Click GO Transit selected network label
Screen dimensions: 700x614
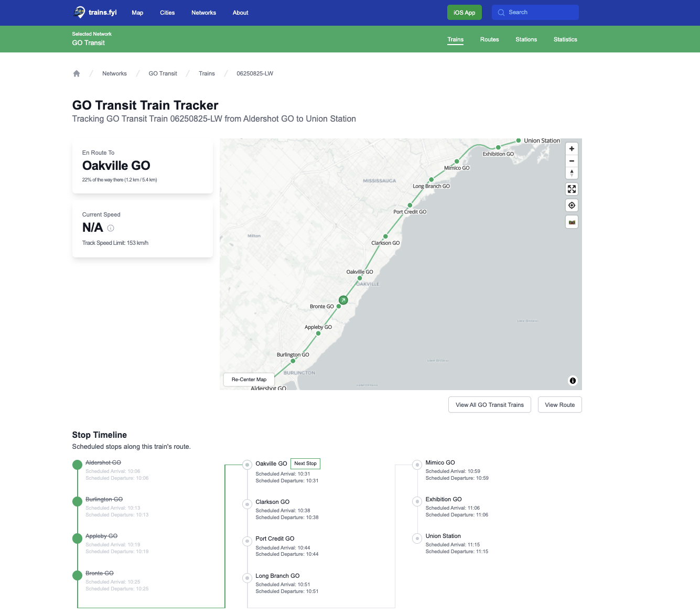[88, 43]
